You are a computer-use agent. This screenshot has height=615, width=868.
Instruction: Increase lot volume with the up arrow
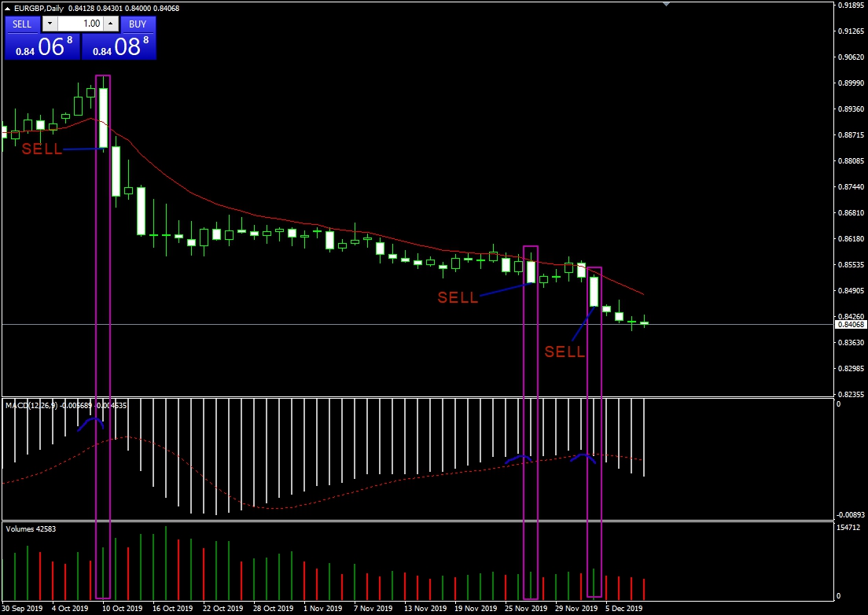pyautogui.click(x=111, y=24)
